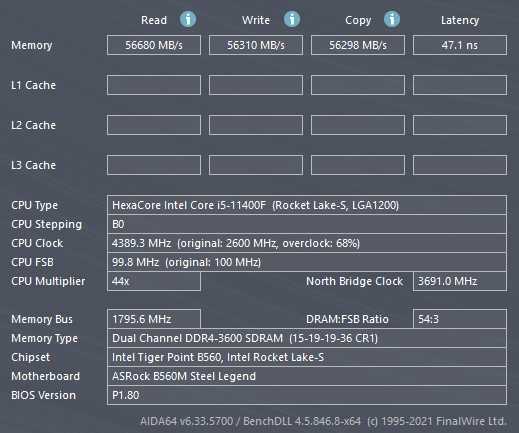Image resolution: width=519 pixels, height=433 pixels.
Task: Click the Memory Bus label
Action: click(x=42, y=319)
